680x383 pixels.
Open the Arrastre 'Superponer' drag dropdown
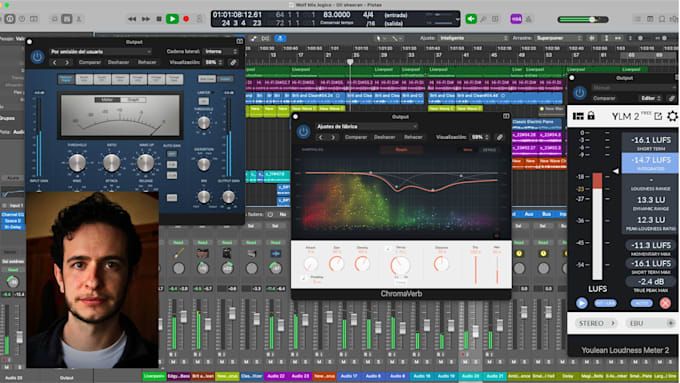(x=558, y=38)
